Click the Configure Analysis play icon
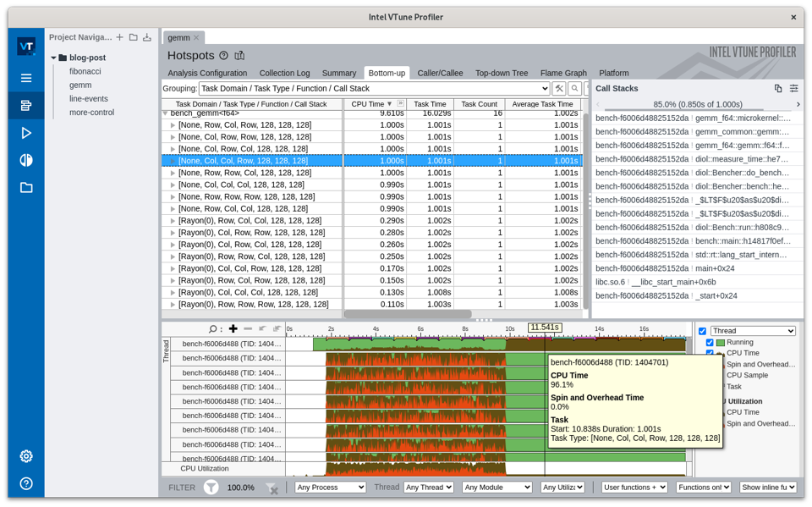This screenshot has height=507, width=812. pyautogui.click(x=26, y=133)
